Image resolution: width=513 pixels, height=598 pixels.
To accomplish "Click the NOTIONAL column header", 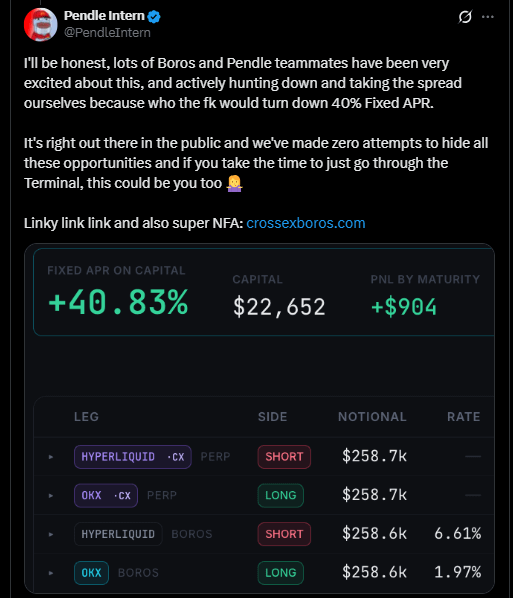I will pos(372,417).
